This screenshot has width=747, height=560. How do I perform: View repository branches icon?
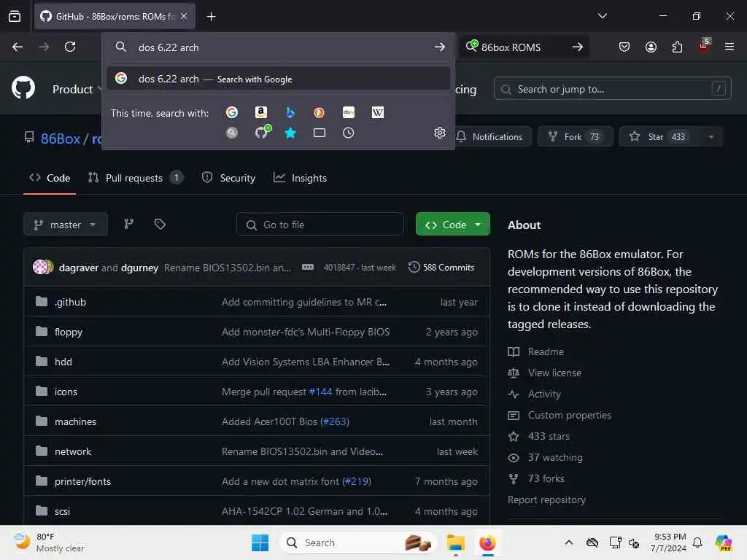[128, 224]
